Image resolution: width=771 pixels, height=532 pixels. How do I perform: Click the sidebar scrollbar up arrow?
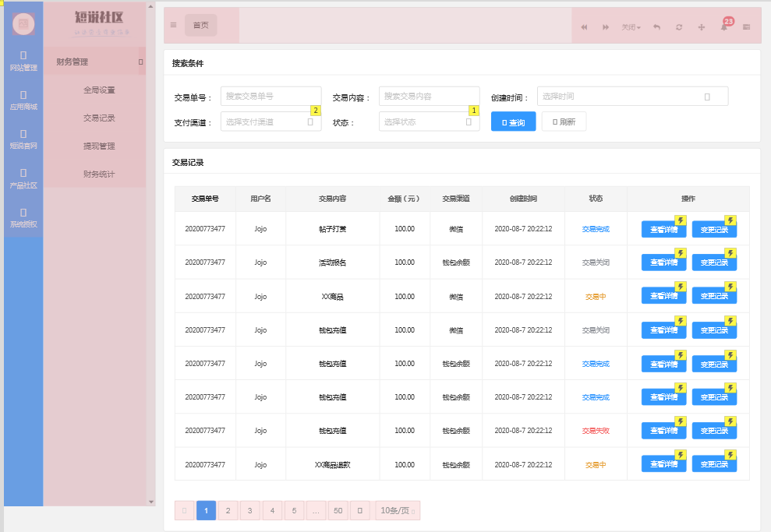[x=151, y=6]
